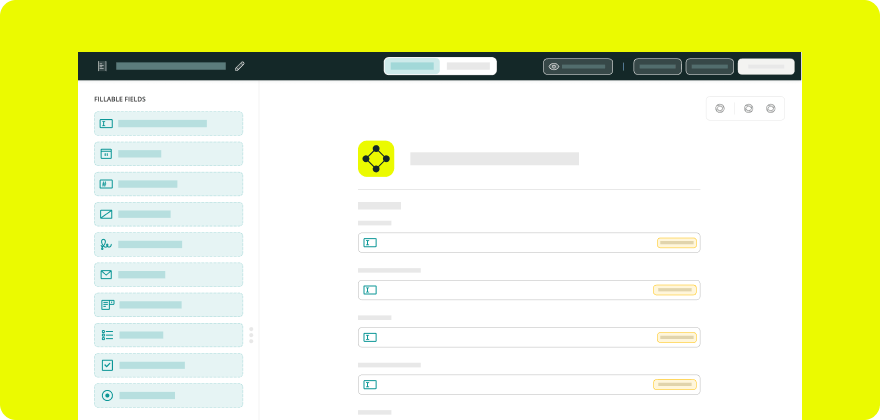
Task: Click the yellow tag on the first form input
Action: [677, 243]
